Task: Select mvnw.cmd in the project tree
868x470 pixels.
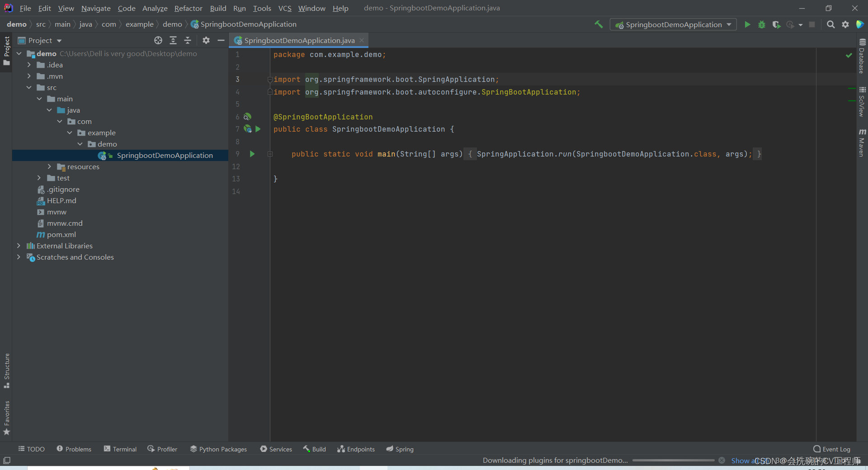Action: (65, 223)
